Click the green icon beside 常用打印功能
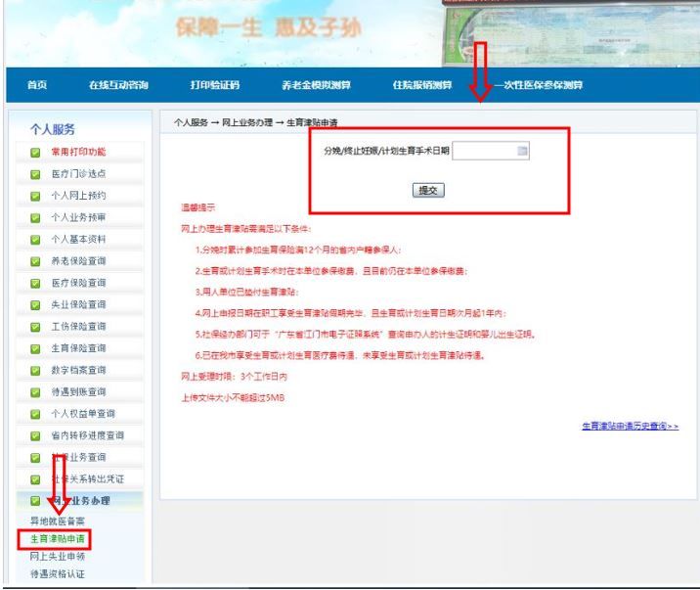 point(35,152)
